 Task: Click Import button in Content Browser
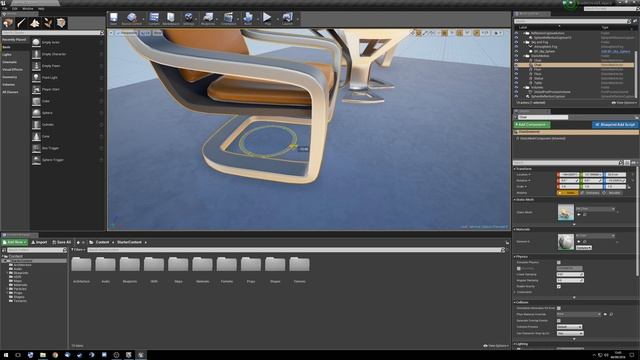39,242
